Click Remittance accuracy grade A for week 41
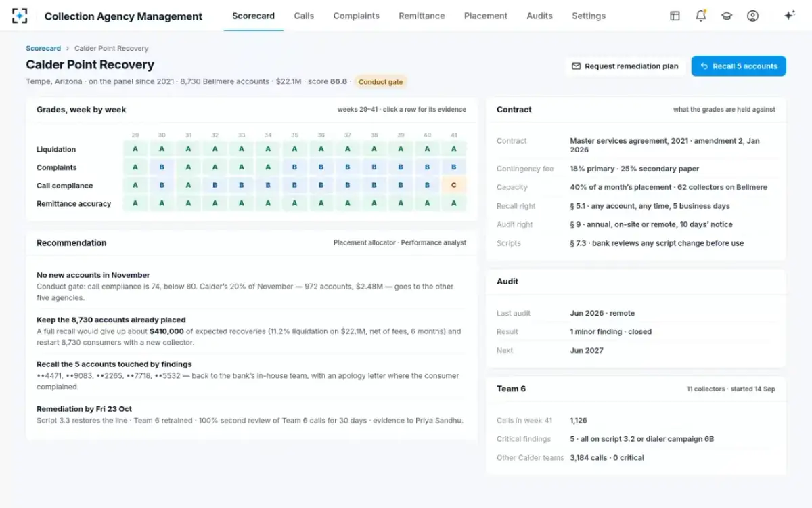The height and width of the screenshot is (508, 812). [x=454, y=203]
